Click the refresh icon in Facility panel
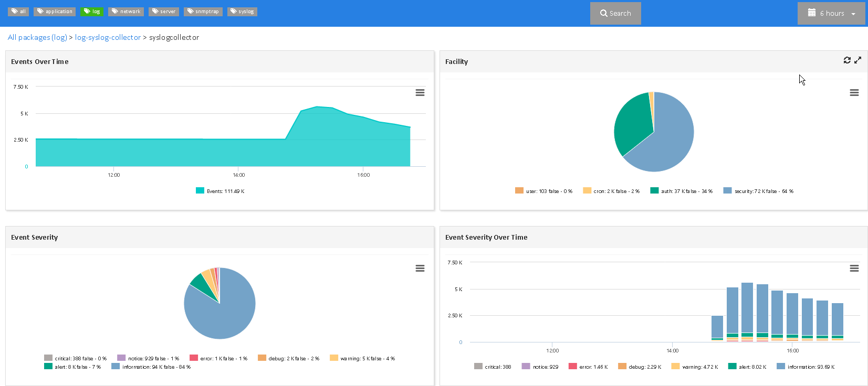The image size is (868, 386). 847,60
